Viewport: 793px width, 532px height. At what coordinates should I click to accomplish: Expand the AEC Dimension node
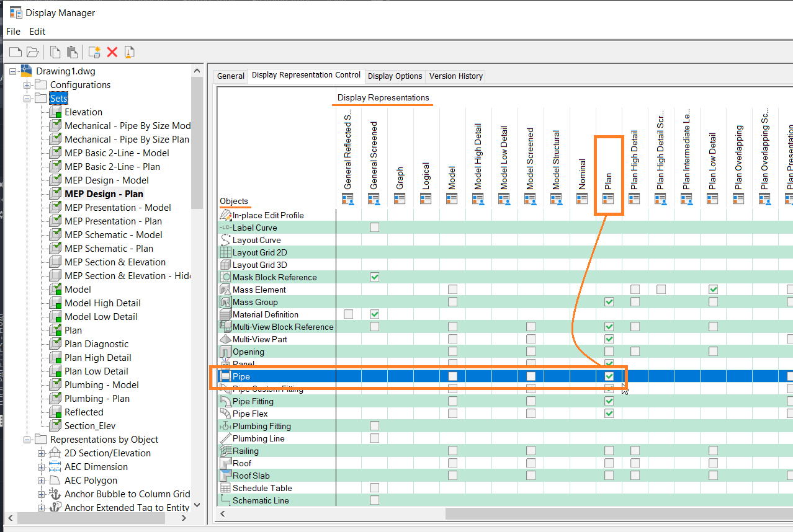(x=41, y=467)
